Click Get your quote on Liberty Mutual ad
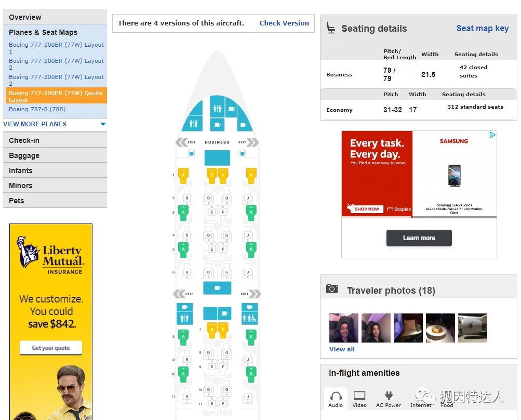This screenshot has height=420, width=521. 51,348
